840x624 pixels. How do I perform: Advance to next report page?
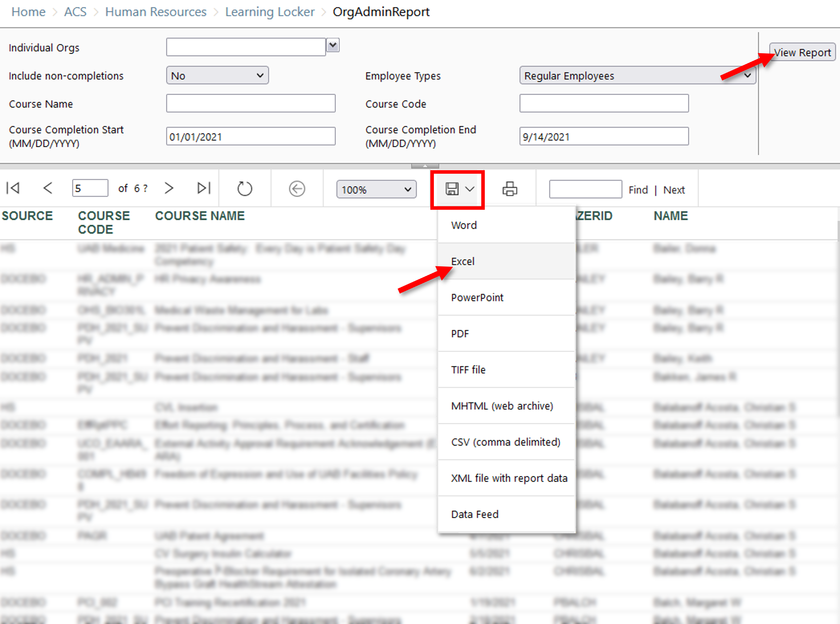tap(169, 188)
